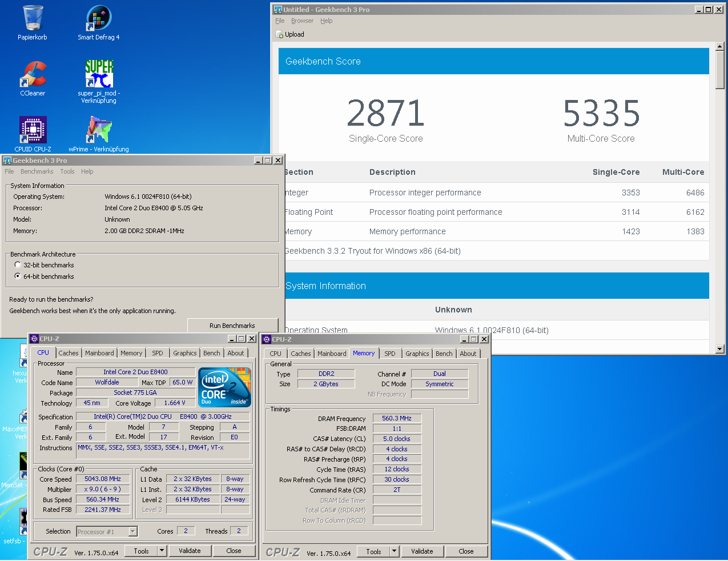The image size is (728, 561).
Task: Click the Level 2 cache value 6144 KBytes
Action: tap(193, 499)
